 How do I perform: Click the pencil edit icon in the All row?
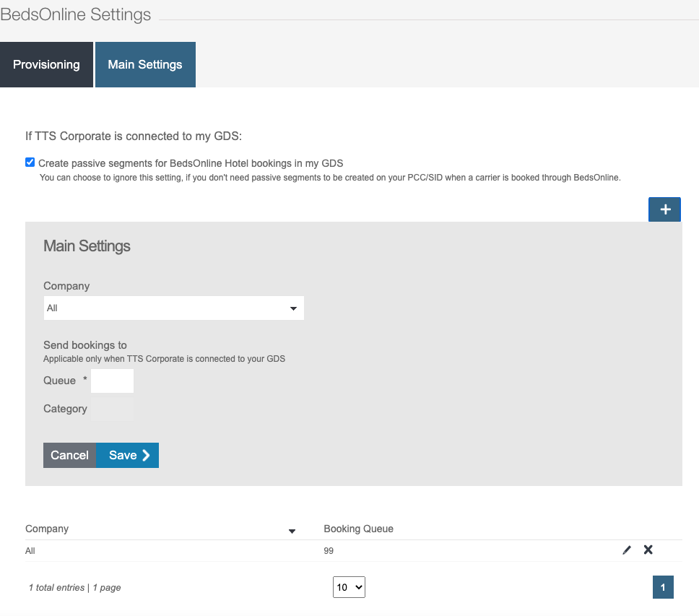(626, 550)
